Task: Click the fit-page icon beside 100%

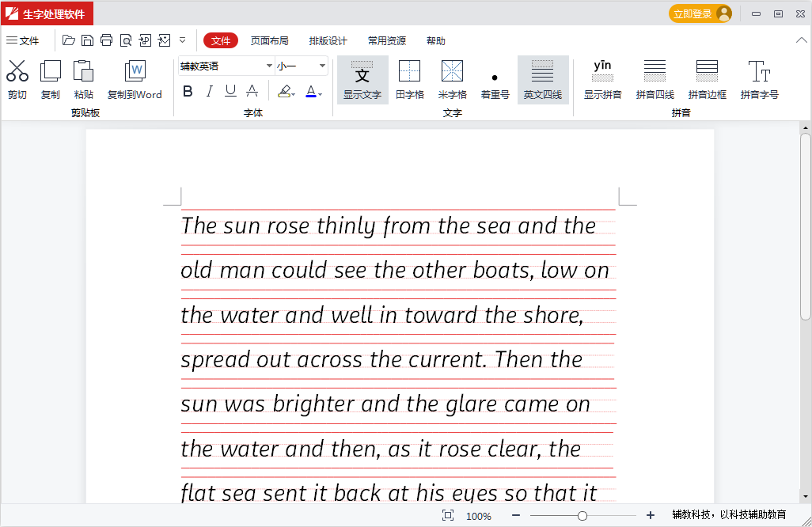Action: point(448,515)
